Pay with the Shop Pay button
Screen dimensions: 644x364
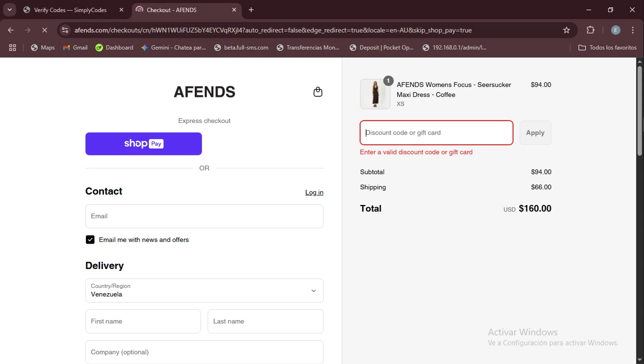coord(143,144)
